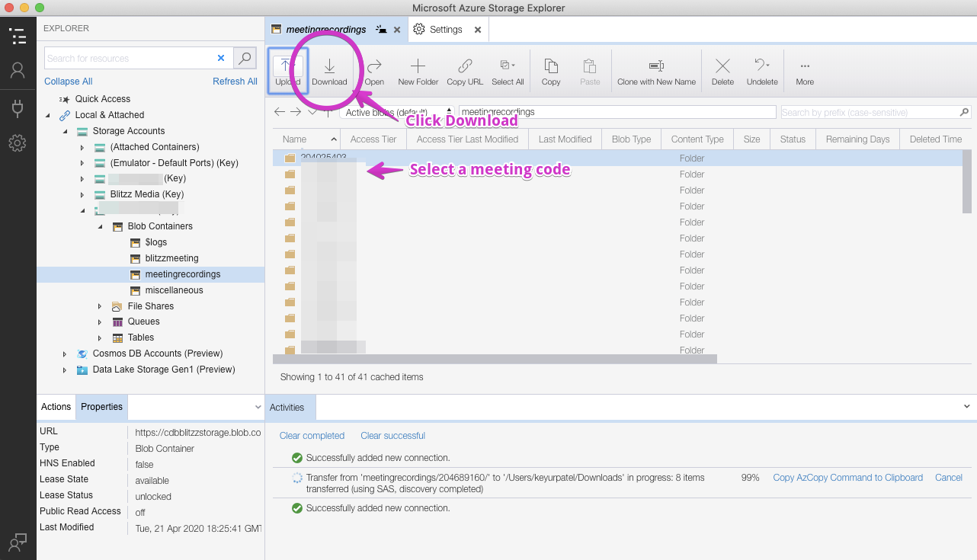Select Quick Access in tree

103,99
